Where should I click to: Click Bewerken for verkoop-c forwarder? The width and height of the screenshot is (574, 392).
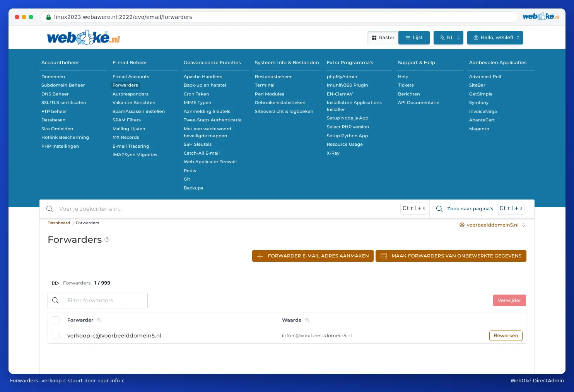(506, 336)
